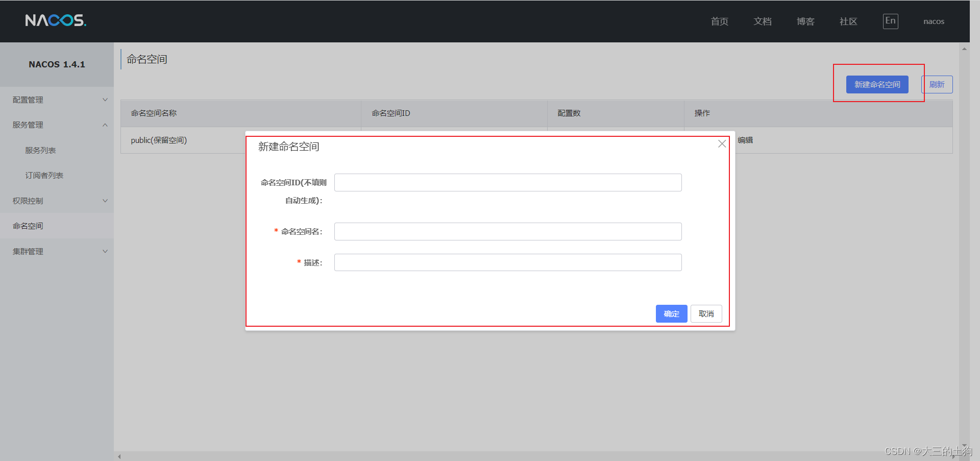Open 社区 in top navigation
This screenshot has height=461, width=980.
coord(848,21)
